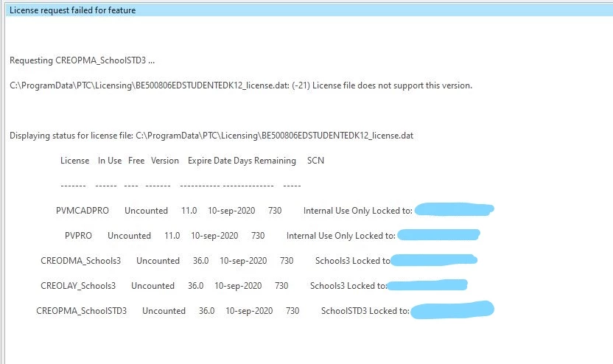
Task: Click 'Uncounted' in the PVPRO row
Action: coord(130,236)
